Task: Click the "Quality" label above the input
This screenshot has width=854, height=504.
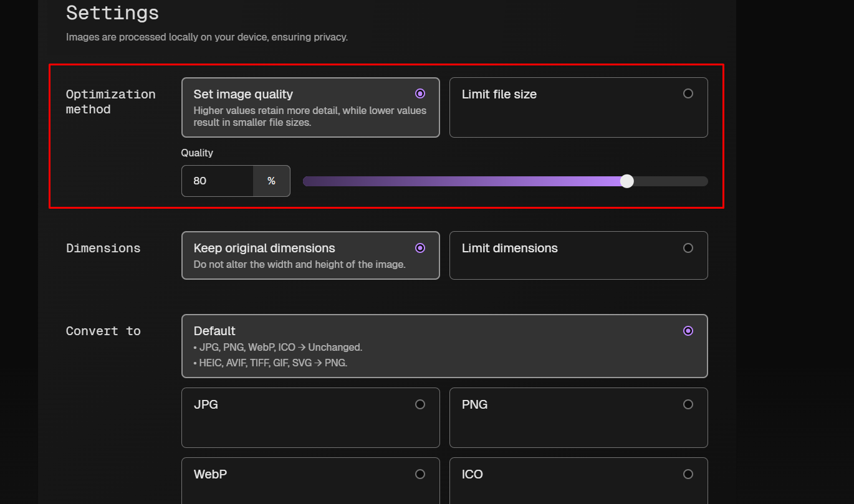Action: coord(197,153)
